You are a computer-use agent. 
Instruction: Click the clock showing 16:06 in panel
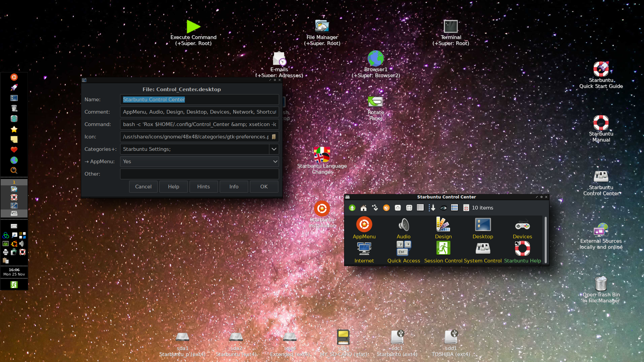14,272
